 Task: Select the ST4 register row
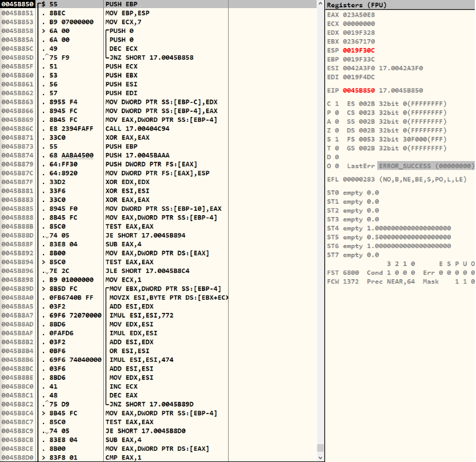[x=389, y=228]
